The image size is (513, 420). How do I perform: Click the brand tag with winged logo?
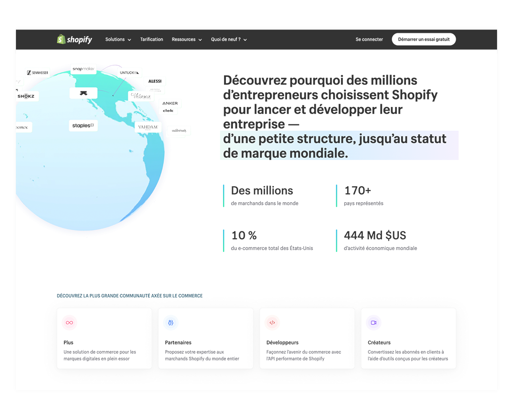click(84, 93)
